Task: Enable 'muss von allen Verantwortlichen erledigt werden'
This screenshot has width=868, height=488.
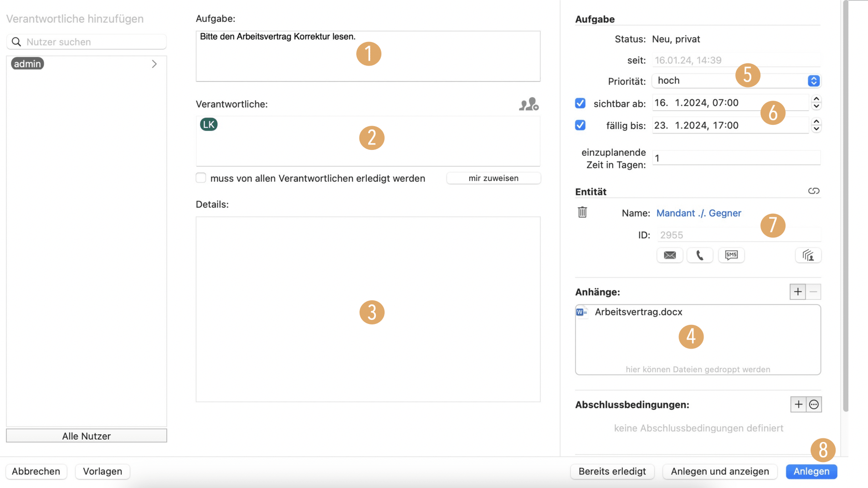Action: 201,178
